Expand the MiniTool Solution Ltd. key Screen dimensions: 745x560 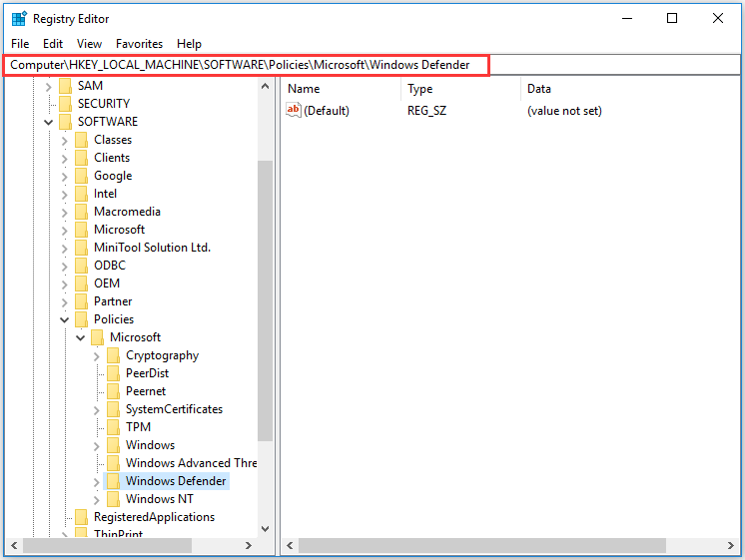pyautogui.click(x=65, y=249)
